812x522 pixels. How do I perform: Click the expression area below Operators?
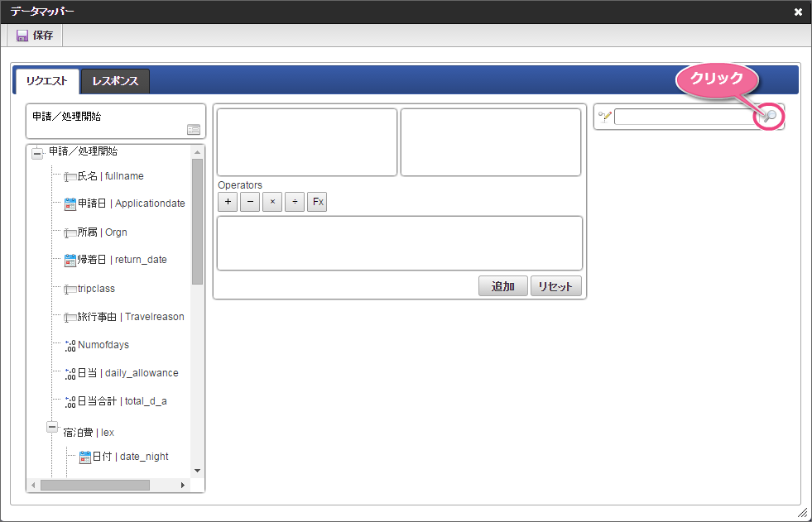[400, 243]
